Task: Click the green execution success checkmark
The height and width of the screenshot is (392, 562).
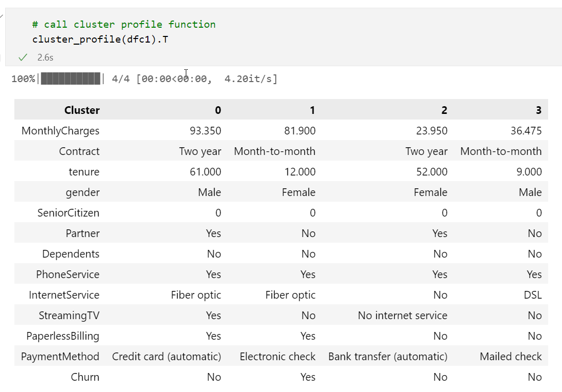Action: (x=23, y=57)
